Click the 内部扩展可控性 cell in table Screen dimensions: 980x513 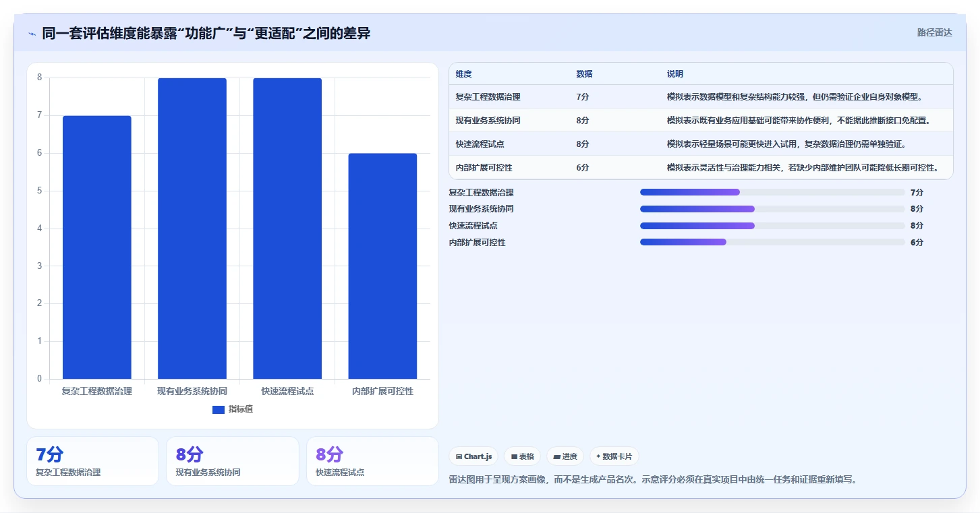484,168
